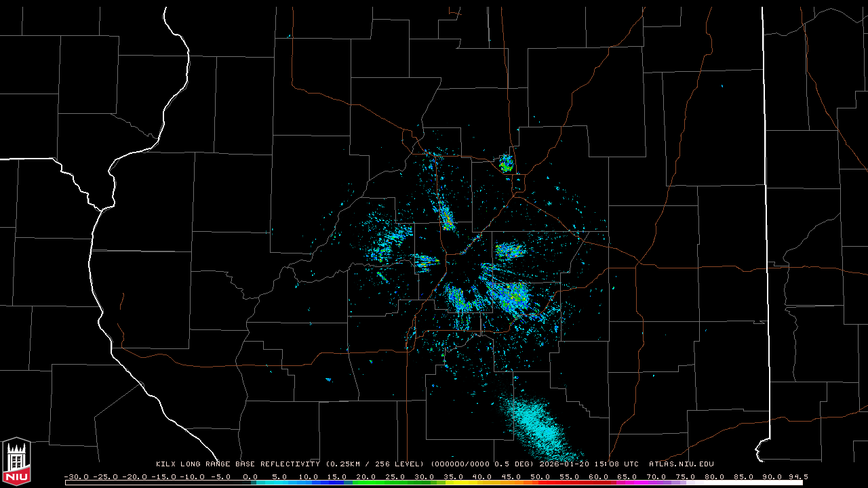
Task: Click the 94.5 maximum scale label
Action: click(797, 476)
